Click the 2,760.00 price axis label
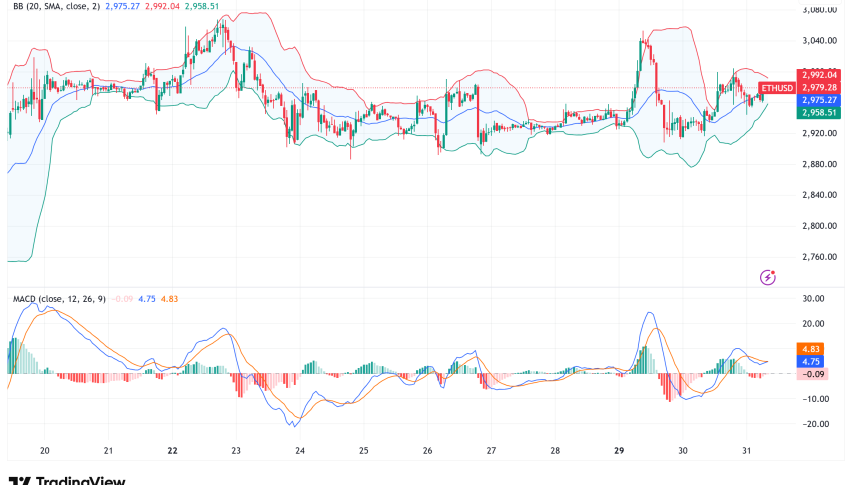 (819, 257)
